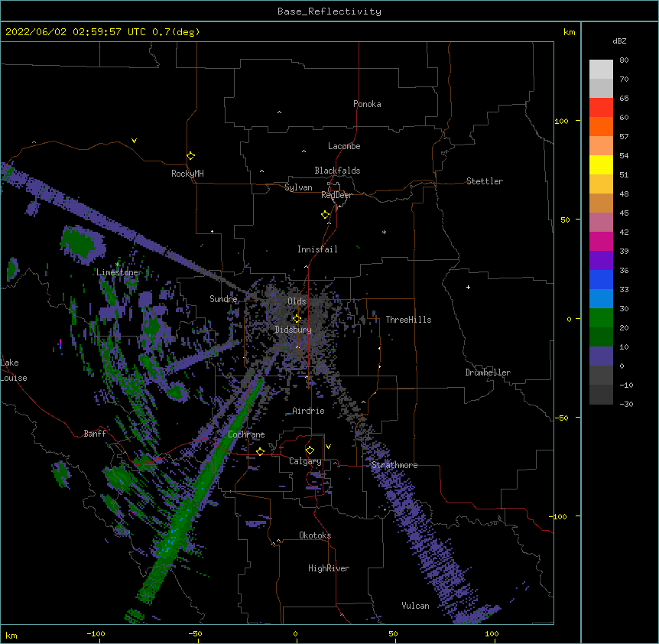Click the green 30 dBZ legend swatch

(x=601, y=318)
